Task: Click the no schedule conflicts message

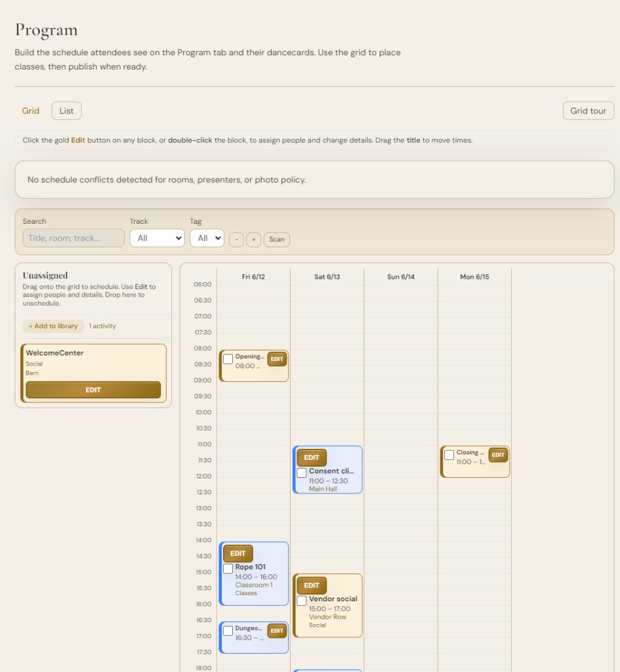Action: click(x=167, y=180)
